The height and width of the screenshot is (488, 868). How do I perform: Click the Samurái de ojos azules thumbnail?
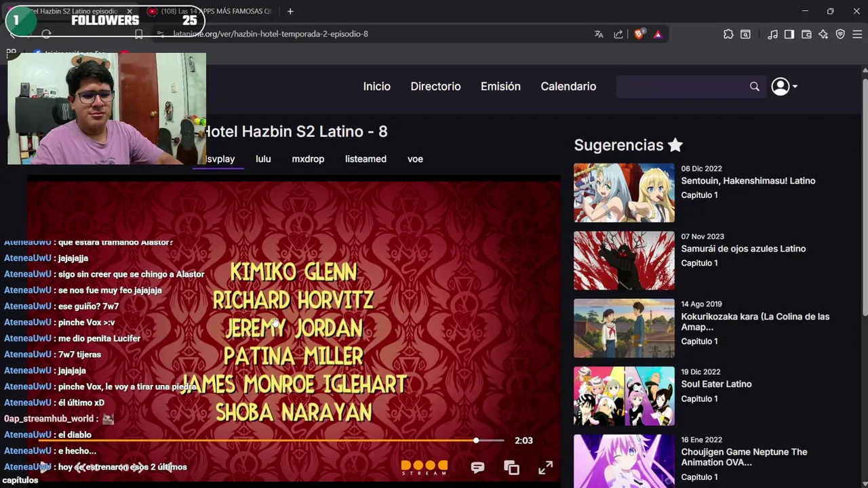(x=624, y=260)
